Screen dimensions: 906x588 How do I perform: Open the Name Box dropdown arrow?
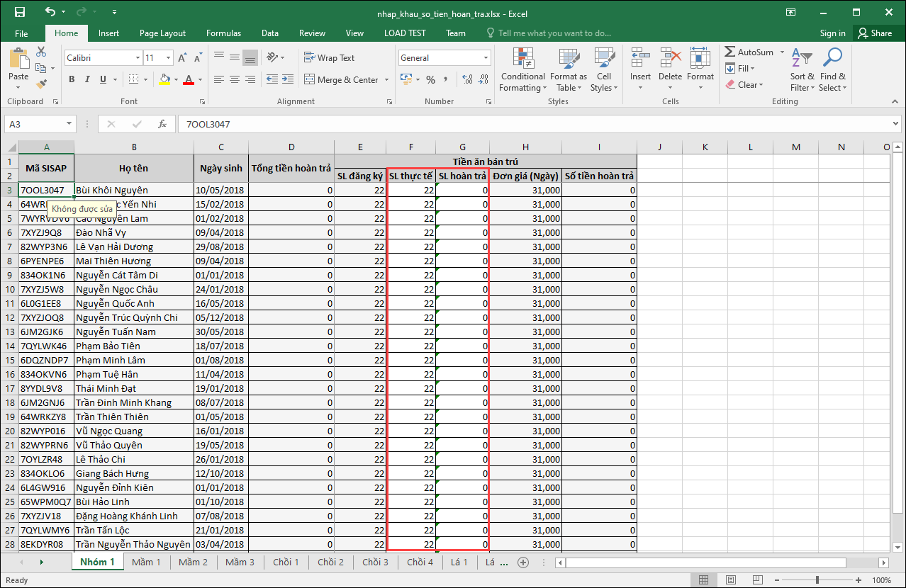(69, 124)
